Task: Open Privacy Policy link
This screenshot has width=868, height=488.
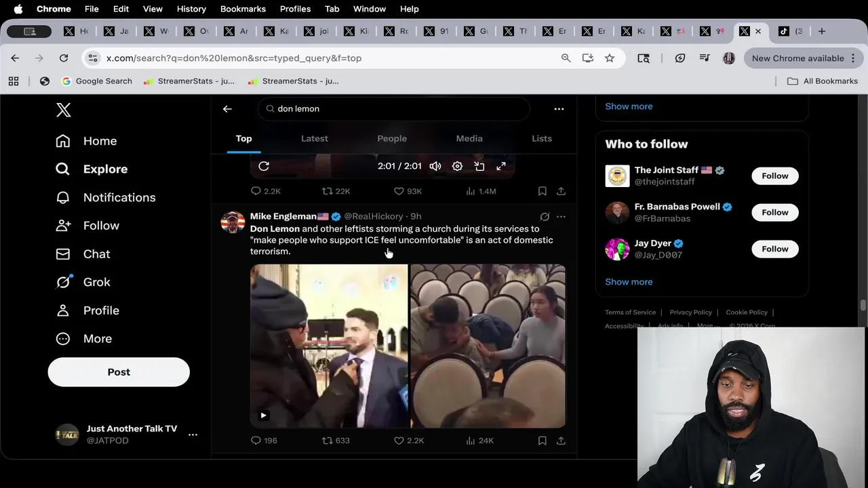Action: [x=690, y=312]
